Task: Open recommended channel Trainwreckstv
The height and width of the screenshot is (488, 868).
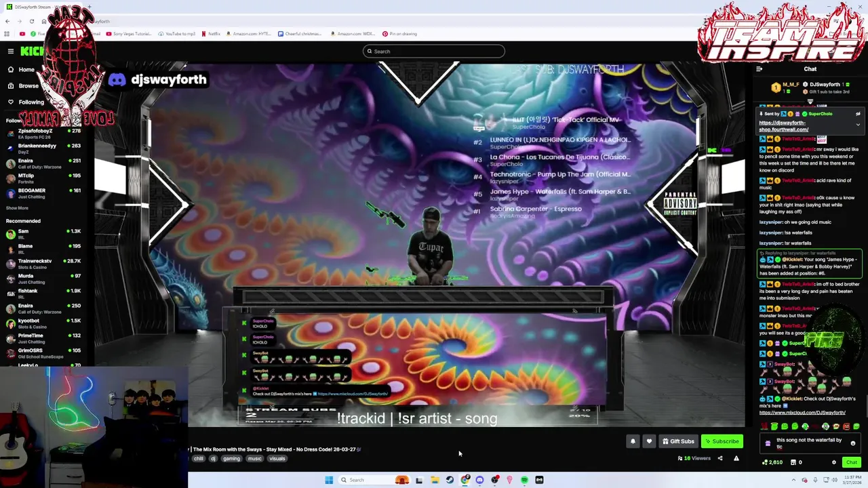Action: tap(43, 264)
